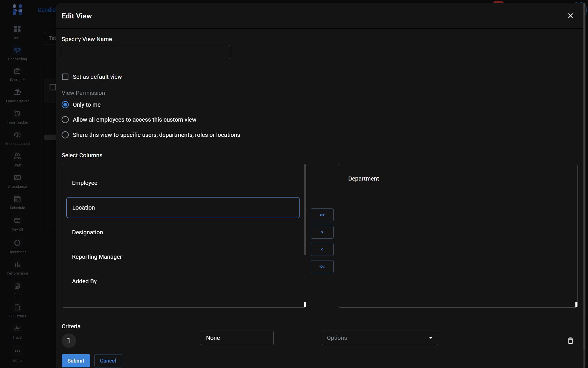The height and width of the screenshot is (368, 588).
Task: Click the columns list scrollbar
Action: [x=305, y=210]
